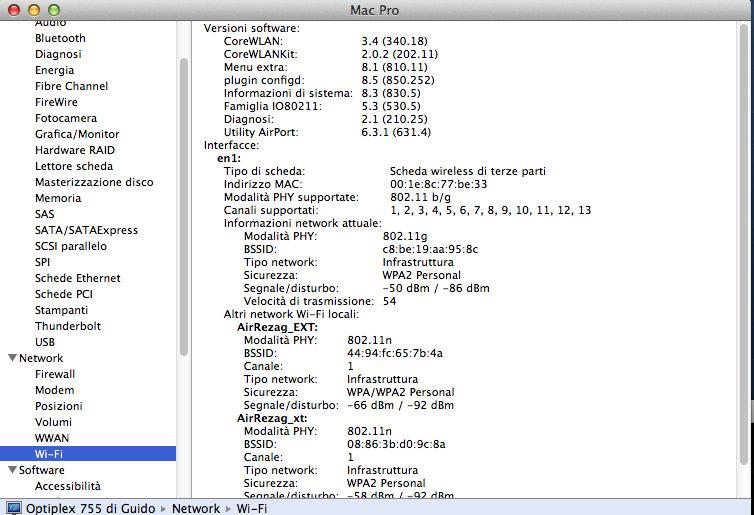The width and height of the screenshot is (754, 515).
Task: Click Network in the bottom path bar
Action: coord(196,508)
